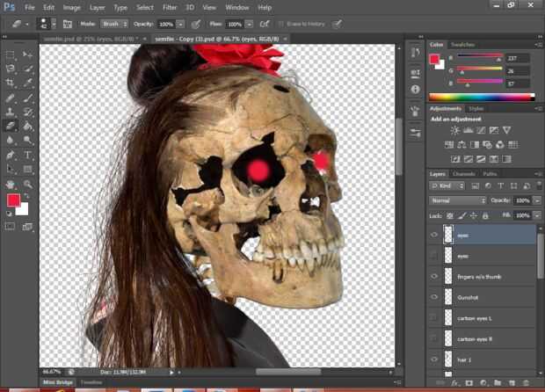Open the eraser Mode dropdown
Viewport: 545px width, 392px height.
(114, 24)
